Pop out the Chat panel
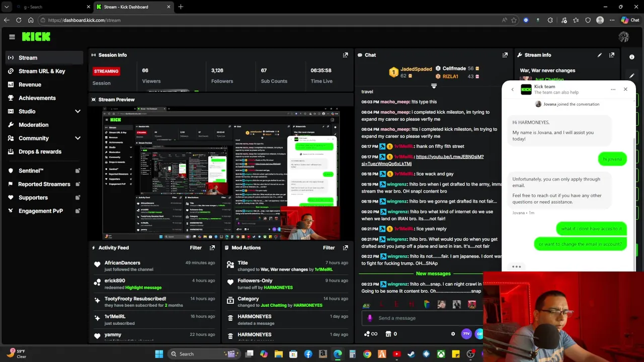 [505, 55]
